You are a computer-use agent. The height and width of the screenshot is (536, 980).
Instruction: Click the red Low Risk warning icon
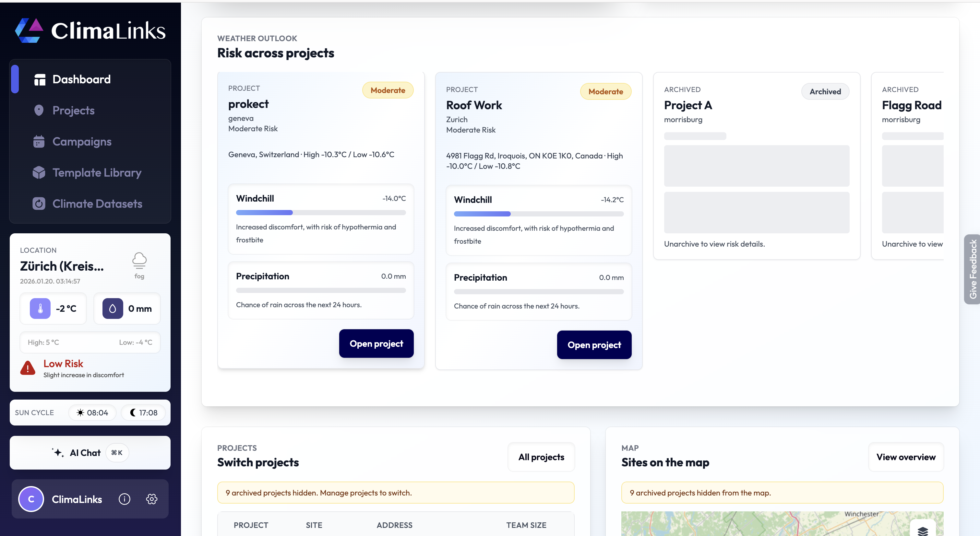(28, 368)
